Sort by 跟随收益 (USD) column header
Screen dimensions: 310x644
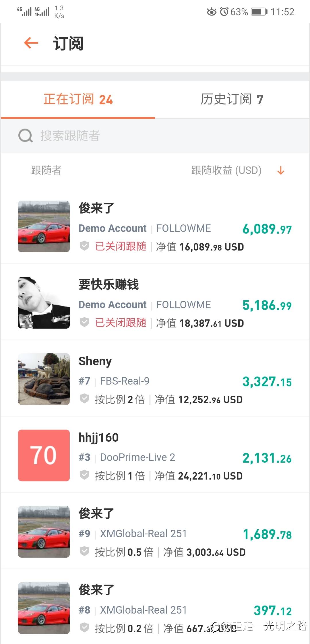226,170
